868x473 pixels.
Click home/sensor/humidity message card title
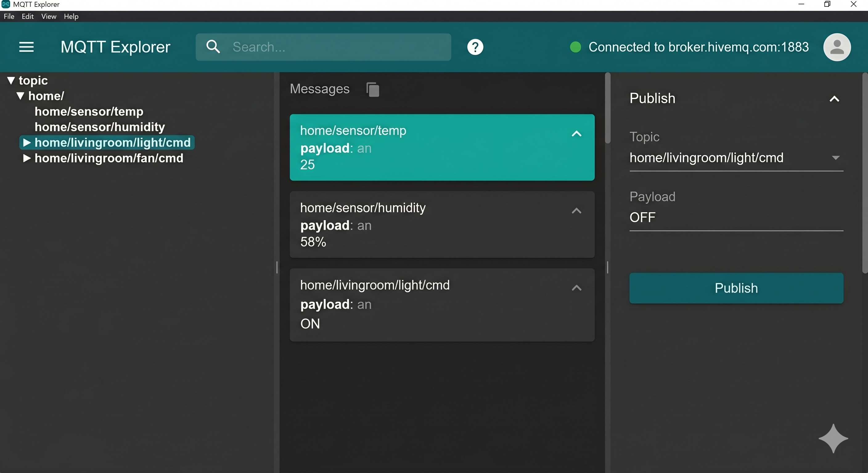[x=363, y=208]
